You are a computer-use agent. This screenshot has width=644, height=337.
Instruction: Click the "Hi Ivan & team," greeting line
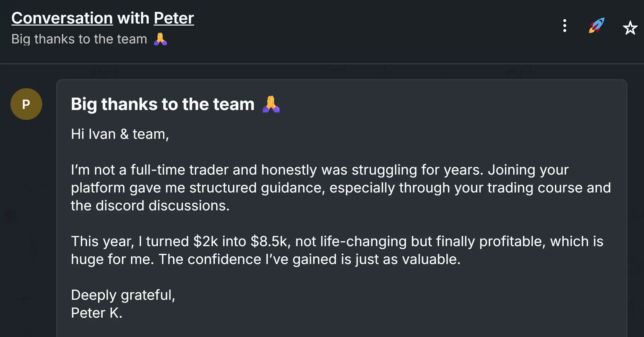pos(120,134)
